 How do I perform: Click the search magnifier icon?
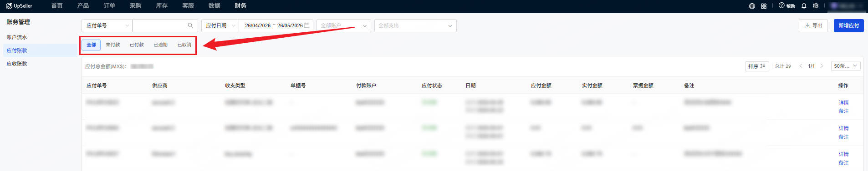190,25
